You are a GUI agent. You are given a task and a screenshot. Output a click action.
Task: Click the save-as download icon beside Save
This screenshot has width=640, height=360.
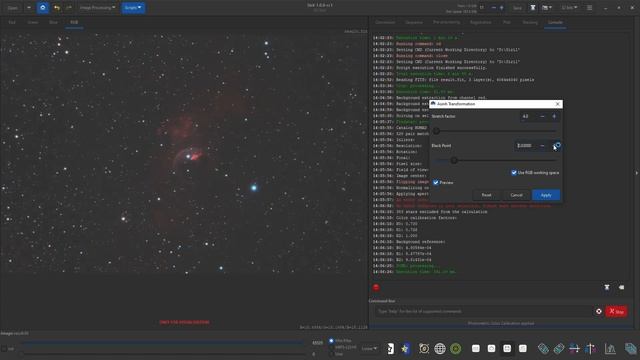coord(533,8)
